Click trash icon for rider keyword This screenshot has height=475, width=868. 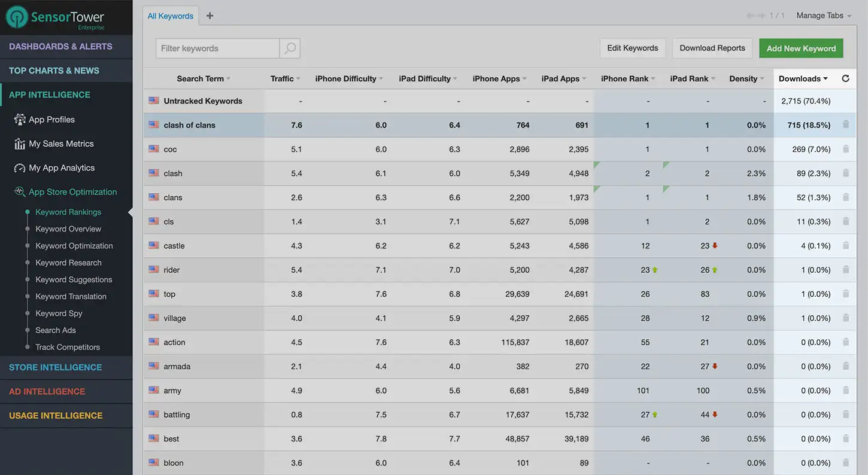click(846, 269)
